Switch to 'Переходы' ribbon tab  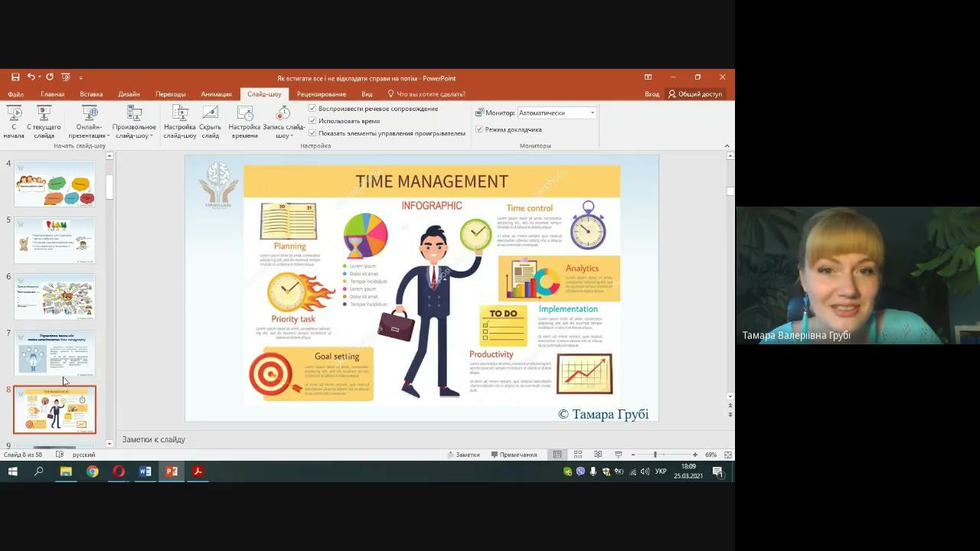pyautogui.click(x=171, y=94)
